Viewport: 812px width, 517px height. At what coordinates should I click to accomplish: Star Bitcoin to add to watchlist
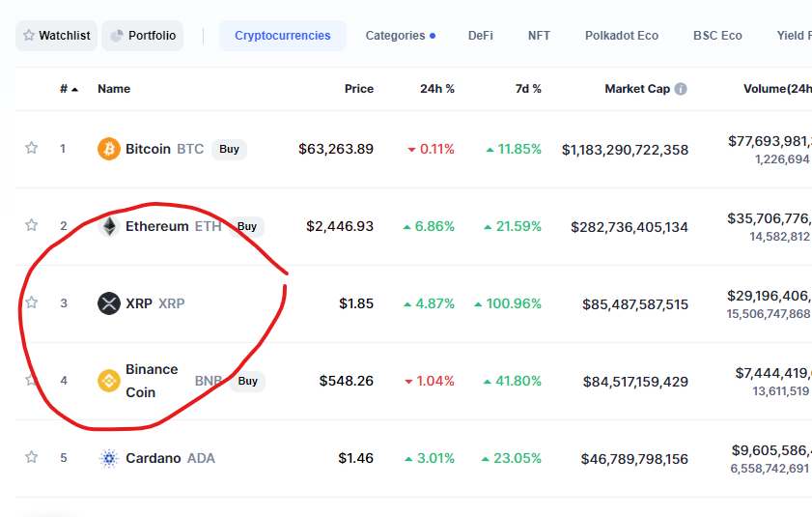[32, 148]
